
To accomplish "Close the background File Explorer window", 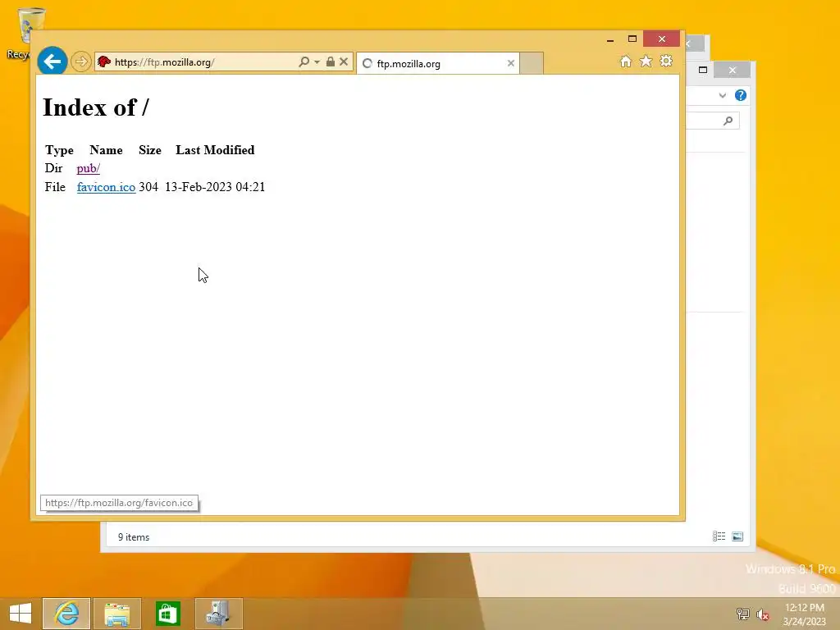I will [x=733, y=71].
